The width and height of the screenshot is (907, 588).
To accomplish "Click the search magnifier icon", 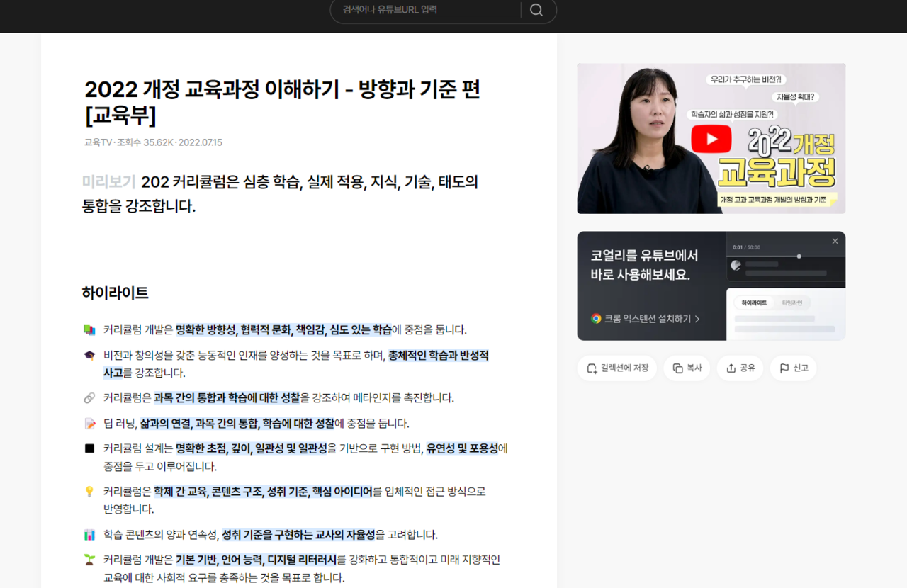I will point(536,10).
